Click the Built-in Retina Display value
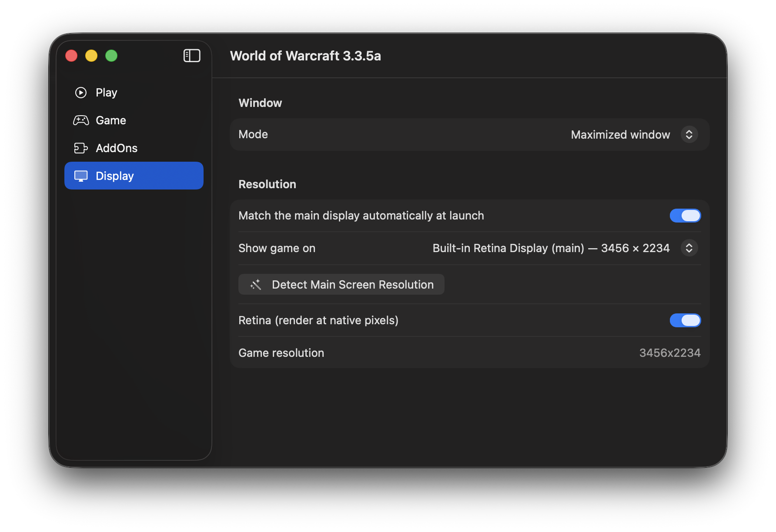The width and height of the screenshot is (776, 532). coord(551,248)
